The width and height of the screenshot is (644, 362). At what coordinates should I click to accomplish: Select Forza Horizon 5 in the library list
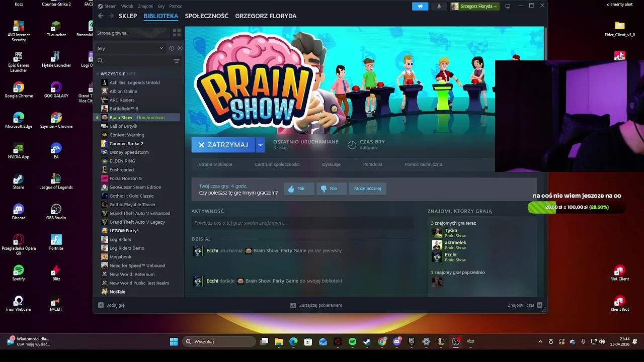125,178
